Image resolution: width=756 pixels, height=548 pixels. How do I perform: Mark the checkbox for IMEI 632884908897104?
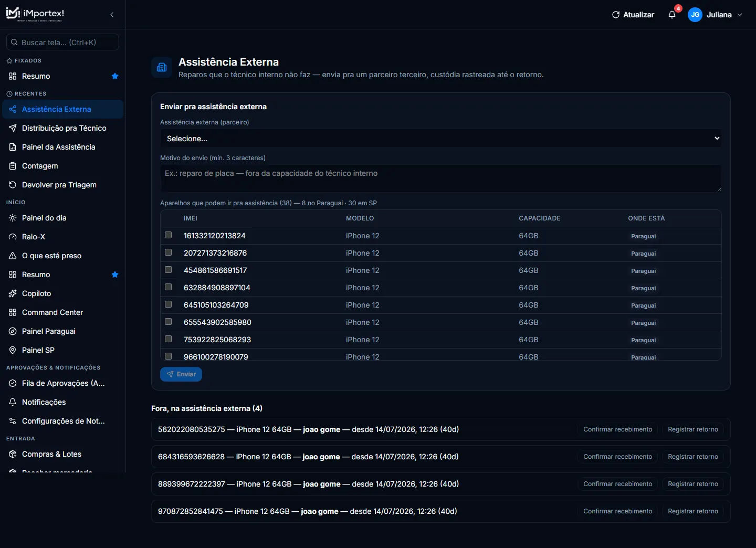coord(169,287)
